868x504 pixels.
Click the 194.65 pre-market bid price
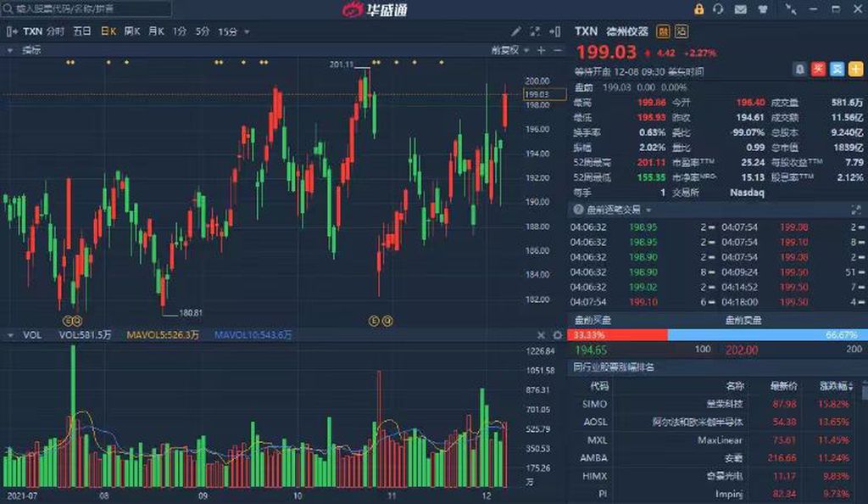[x=591, y=350]
